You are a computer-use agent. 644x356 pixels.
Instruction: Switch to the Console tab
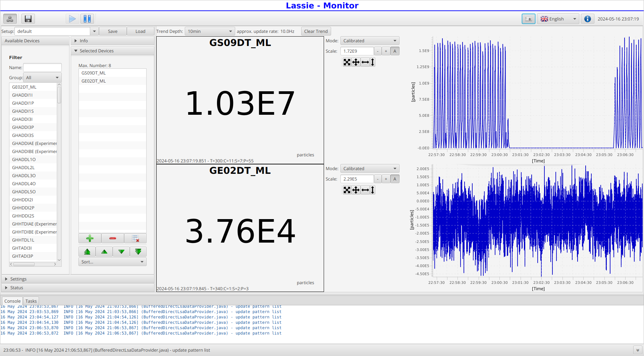[12, 301]
